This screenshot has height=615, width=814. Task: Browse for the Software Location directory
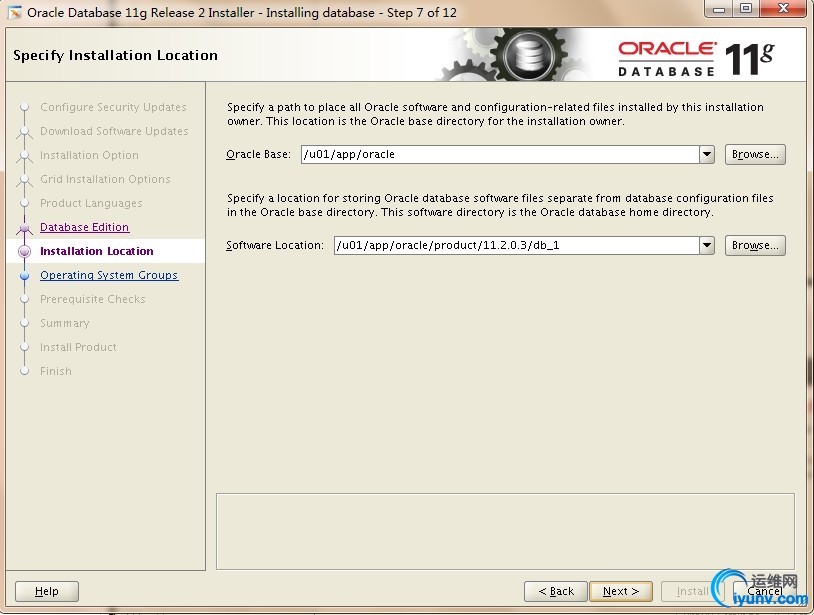pos(755,245)
